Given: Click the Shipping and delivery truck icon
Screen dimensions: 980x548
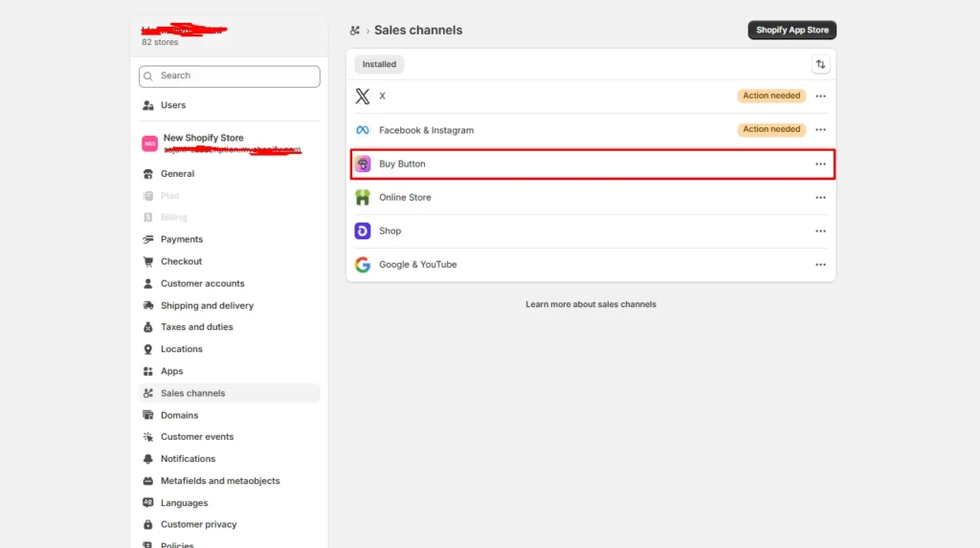Looking at the screenshot, I should tap(148, 305).
